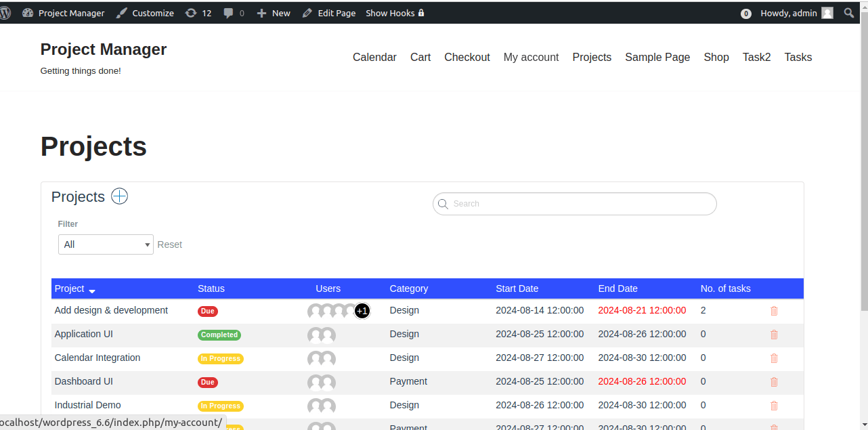868x430 pixels.
Task: Delete the Calendar Integration project
Action: click(x=774, y=358)
